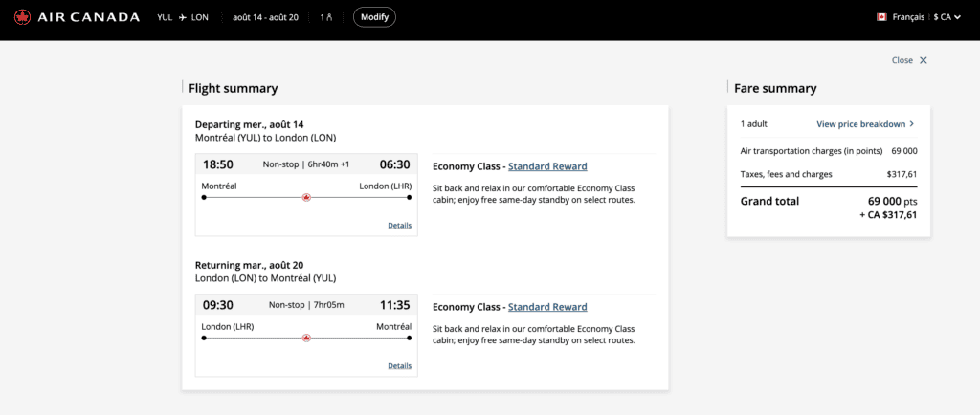Open the Standard Reward link for the returning flight
This screenshot has height=415, width=980.
(547, 307)
